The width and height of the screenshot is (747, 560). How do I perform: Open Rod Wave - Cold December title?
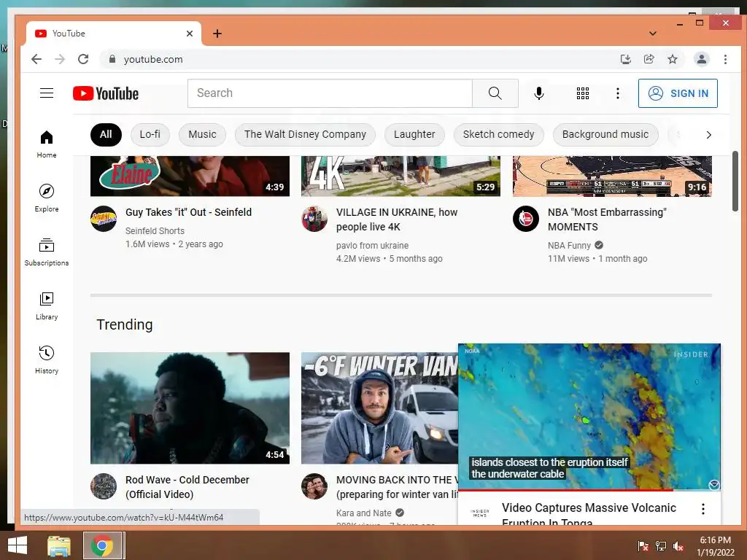point(187,487)
